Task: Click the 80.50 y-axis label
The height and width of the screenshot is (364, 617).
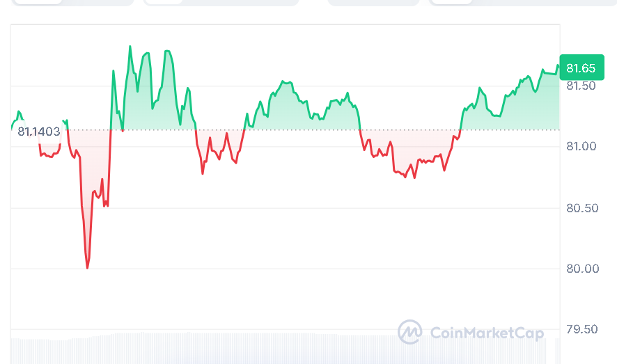Action: pyautogui.click(x=581, y=208)
